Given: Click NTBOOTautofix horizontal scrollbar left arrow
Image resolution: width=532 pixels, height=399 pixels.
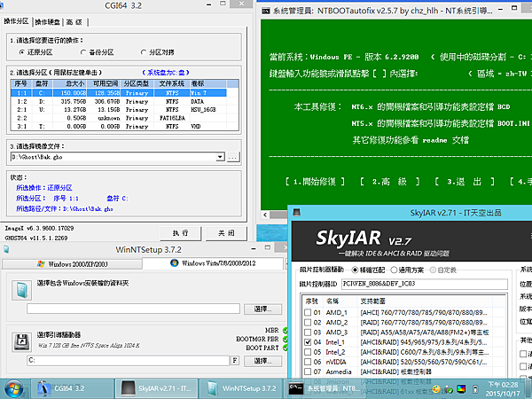Looking at the screenshot, I should click(x=265, y=215).
